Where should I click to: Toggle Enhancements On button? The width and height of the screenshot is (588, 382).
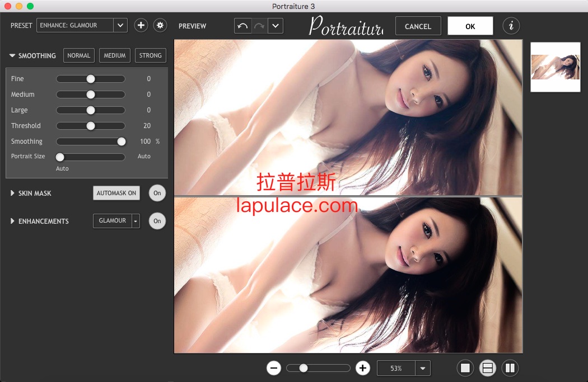[x=157, y=221]
